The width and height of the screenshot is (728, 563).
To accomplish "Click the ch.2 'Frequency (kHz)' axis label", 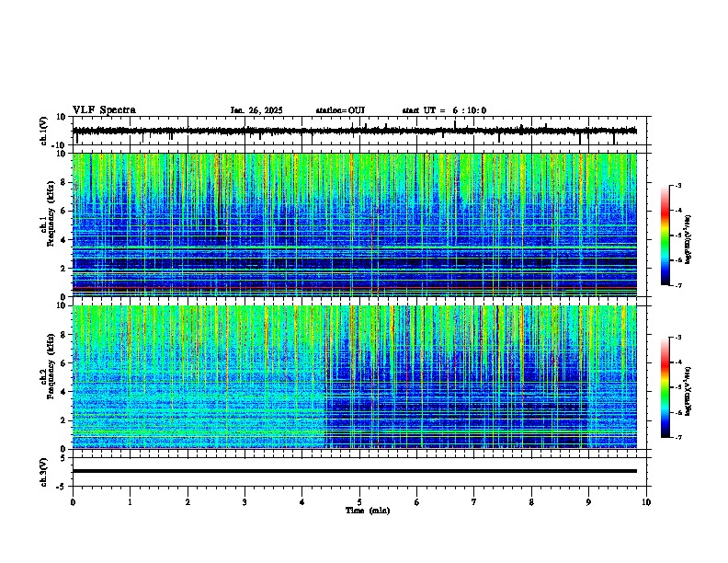I will pyautogui.click(x=51, y=366).
